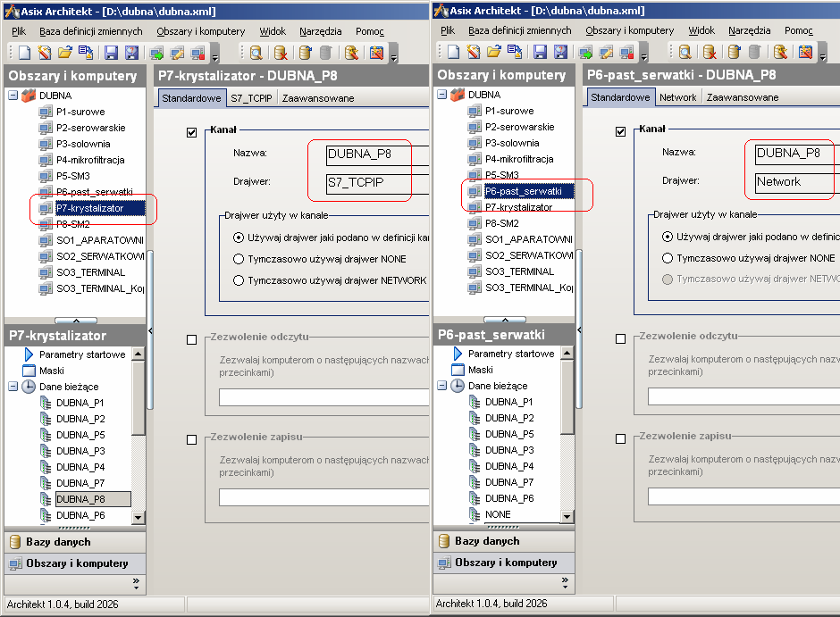Enable Zezwolenie odczytu checkbox in left window
This screenshot has height=617, width=840.
tap(192, 340)
